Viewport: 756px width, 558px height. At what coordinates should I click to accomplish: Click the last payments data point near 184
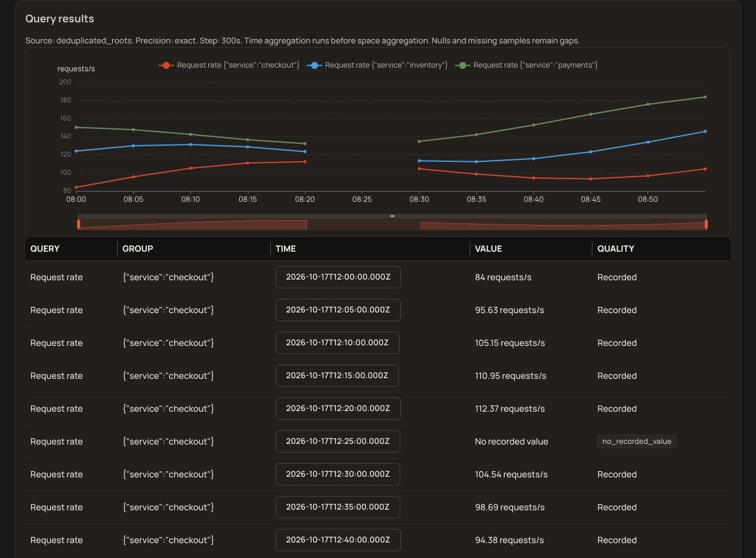tap(705, 97)
